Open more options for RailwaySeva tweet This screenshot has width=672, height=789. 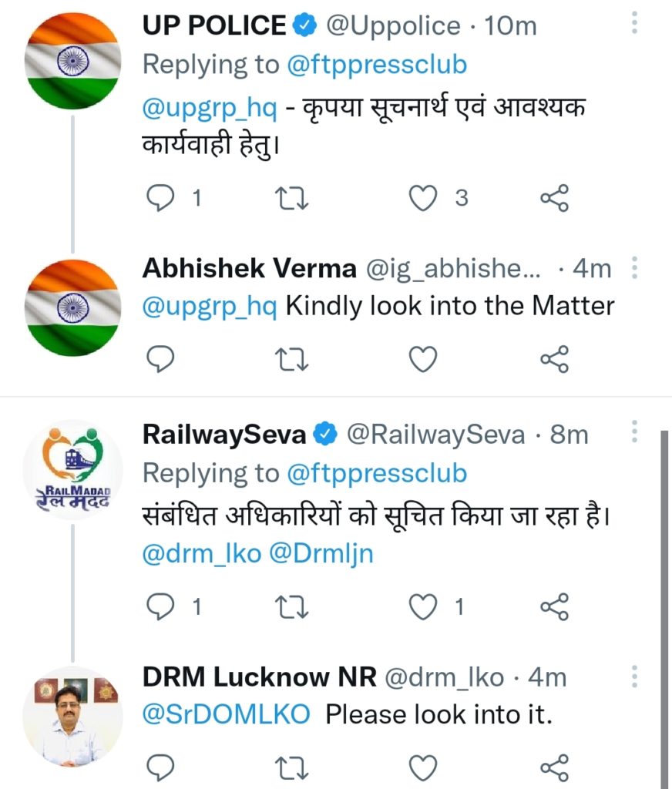(634, 432)
